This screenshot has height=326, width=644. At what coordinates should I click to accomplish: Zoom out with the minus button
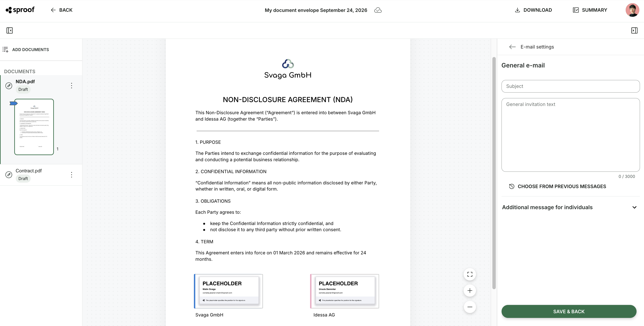(470, 307)
